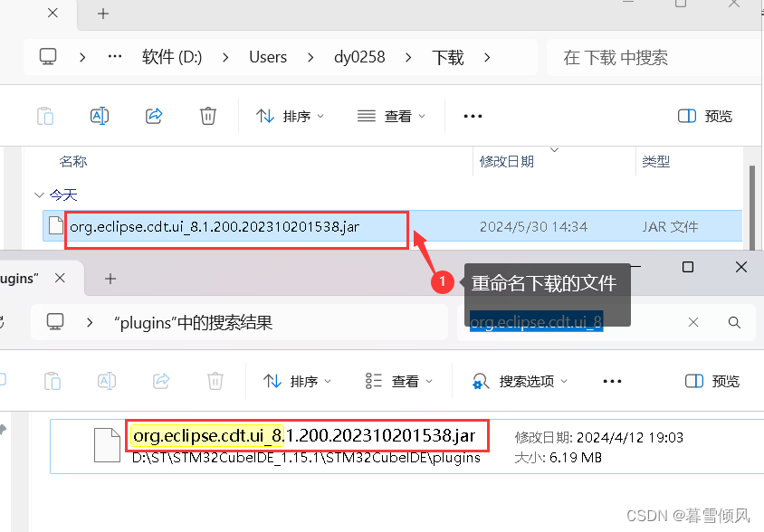The height and width of the screenshot is (532, 764).
Task: Sort by 类型 column header
Action: coord(656,161)
